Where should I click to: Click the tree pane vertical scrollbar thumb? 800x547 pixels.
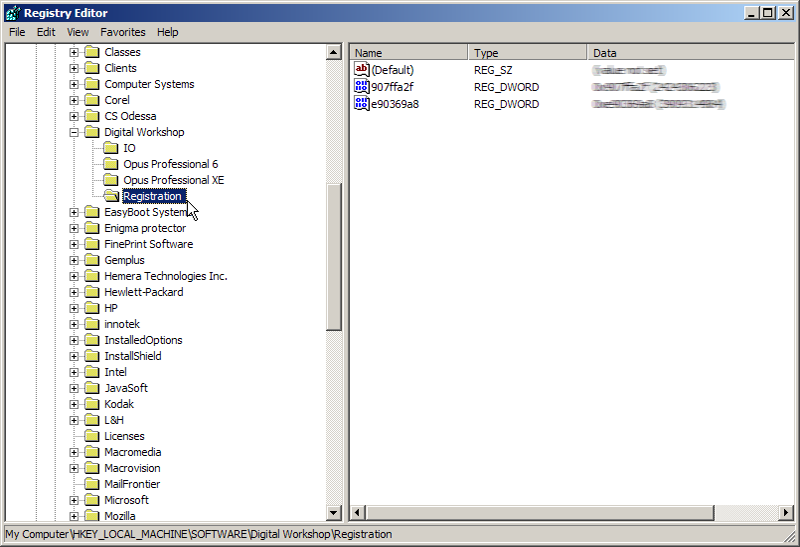(x=334, y=257)
